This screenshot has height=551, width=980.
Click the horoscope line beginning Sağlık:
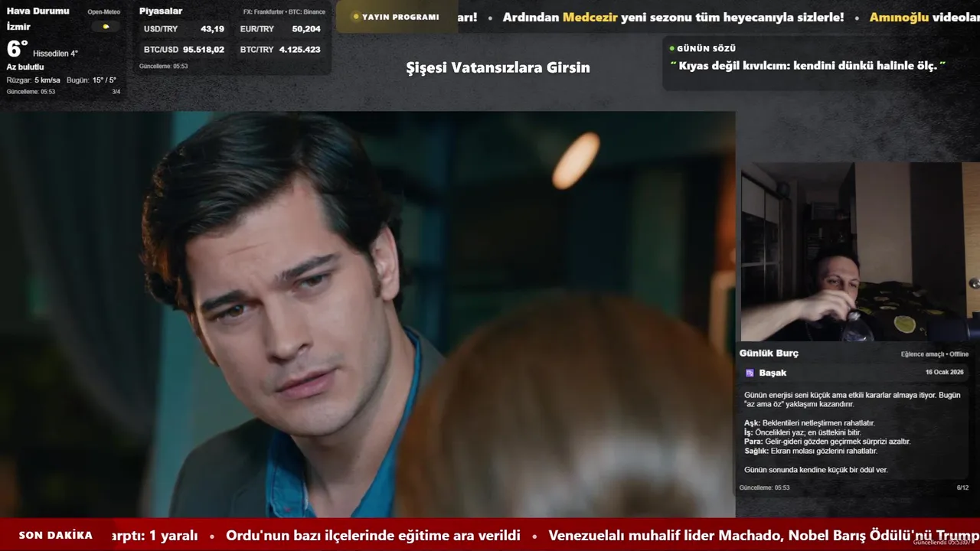point(811,451)
